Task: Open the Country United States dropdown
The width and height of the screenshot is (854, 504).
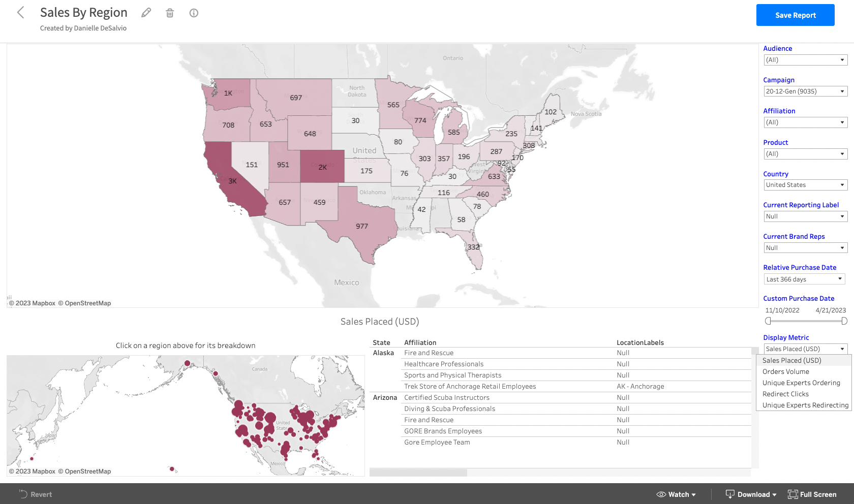Action: pos(806,185)
